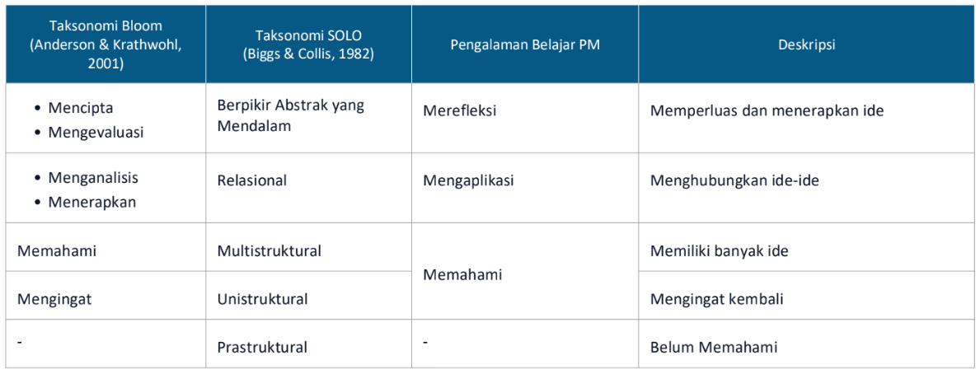This screenshot has height=374, width=980.
Task: Select the Mengevaluasi bullet item
Action: tap(96, 132)
